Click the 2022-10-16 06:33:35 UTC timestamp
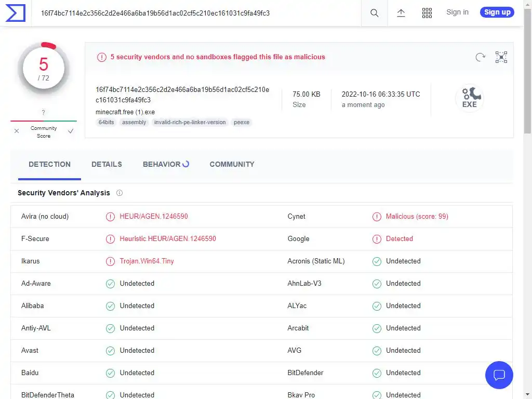The image size is (532, 399). coord(381,95)
